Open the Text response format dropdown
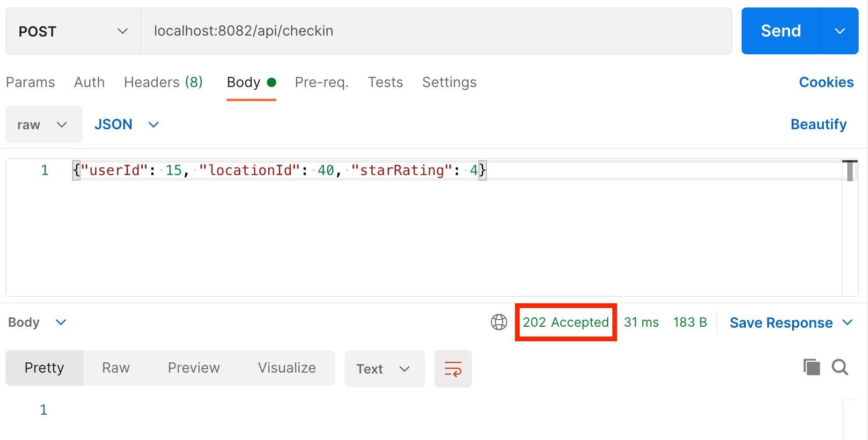Viewport: 868px width, 440px height. [384, 369]
